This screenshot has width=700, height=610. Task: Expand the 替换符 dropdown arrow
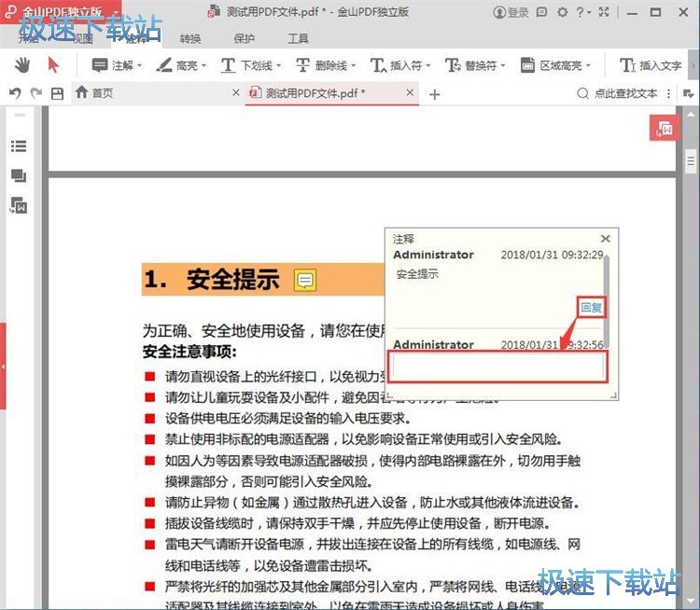[x=503, y=66]
